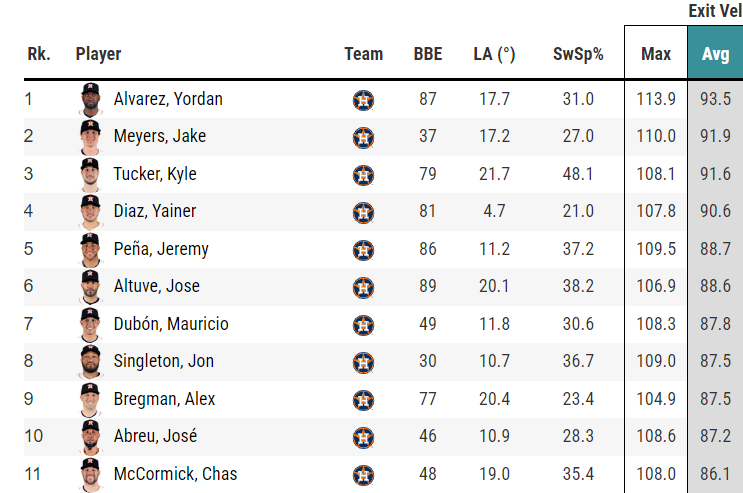The width and height of the screenshot is (743, 493).
Task: Click the Astros team logo beside Kyle Tucker
Action: [x=363, y=175]
